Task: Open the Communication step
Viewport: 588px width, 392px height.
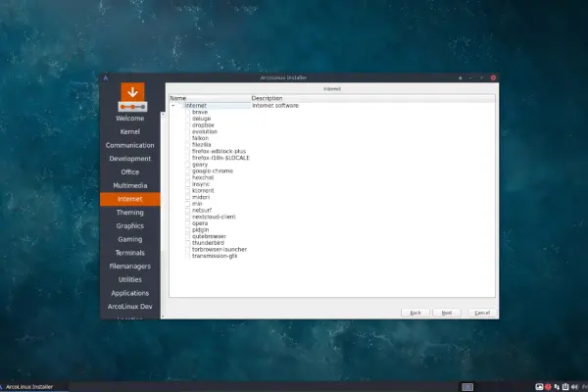Action: 130,145
